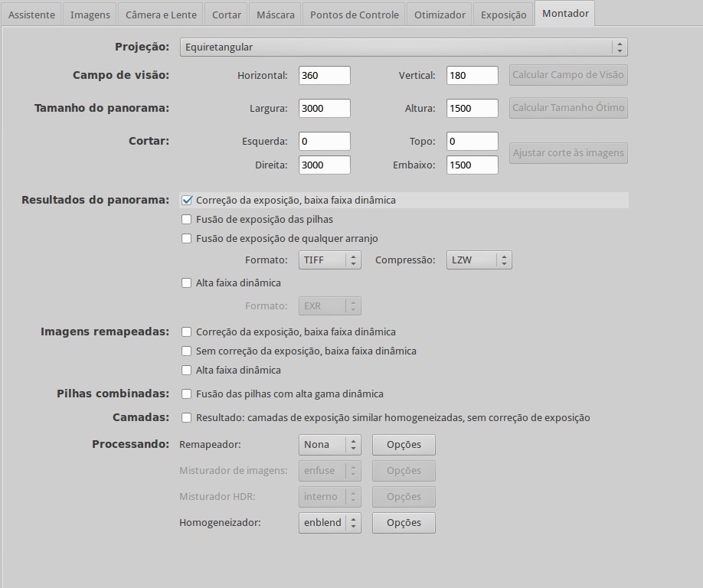
Task: Focus the Embaixo crop input field
Action: (x=472, y=165)
